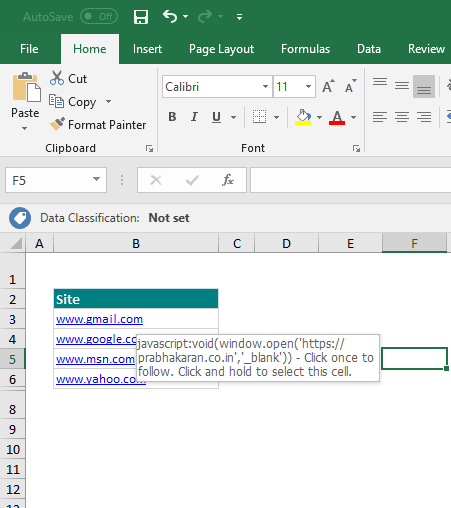Image resolution: width=451 pixels, height=508 pixels.
Task: Click the Insert Function fx icon
Action: (x=228, y=180)
